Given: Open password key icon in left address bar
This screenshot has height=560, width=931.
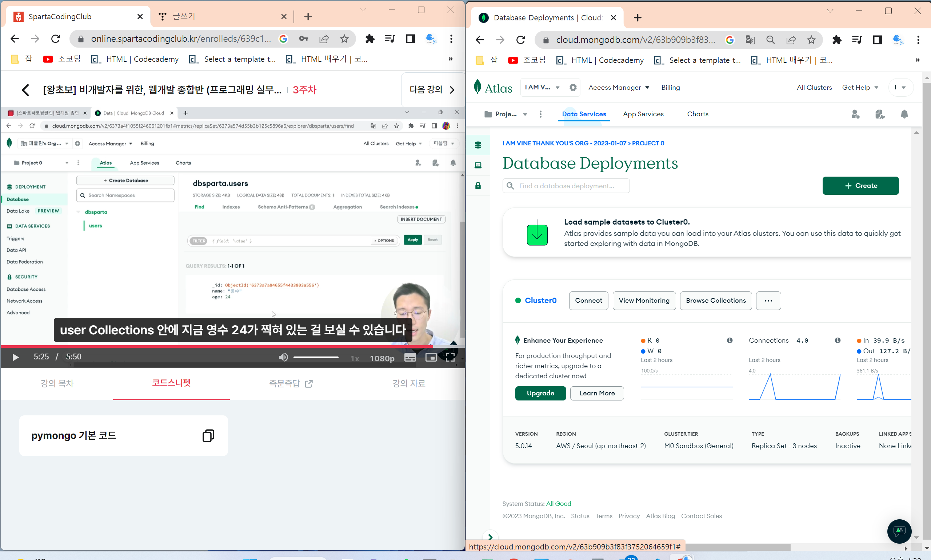Looking at the screenshot, I should click(x=304, y=39).
